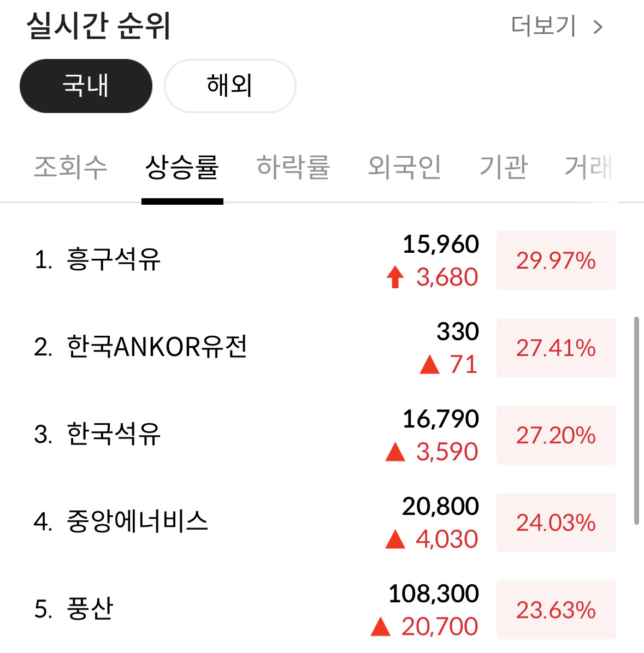Open the 더보기 link for more rankings
This screenshot has height=653, width=644.
[543, 26]
